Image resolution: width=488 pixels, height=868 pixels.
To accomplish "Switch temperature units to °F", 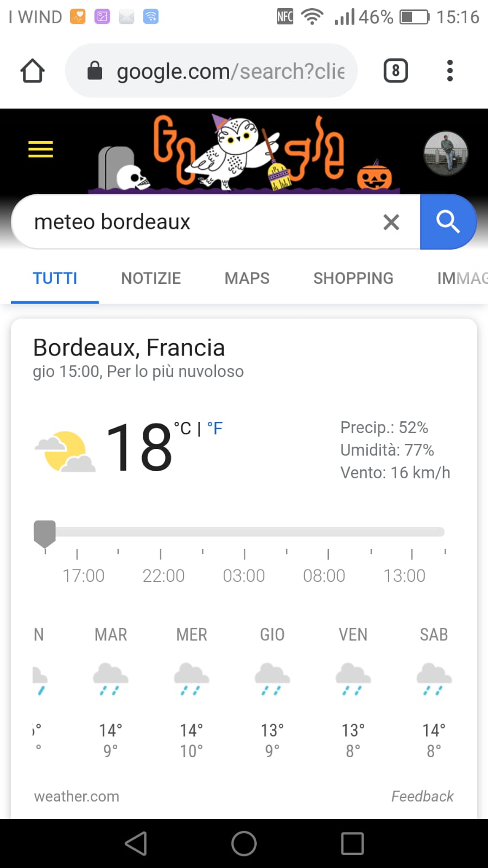I will point(215,429).
